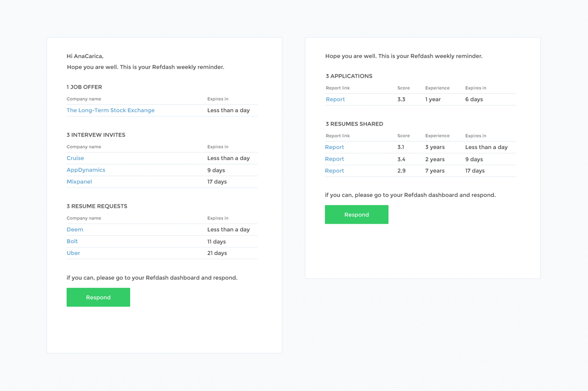Open the Report link scored 3.4
Screen dimensions: 588x391
click(x=334, y=159)
